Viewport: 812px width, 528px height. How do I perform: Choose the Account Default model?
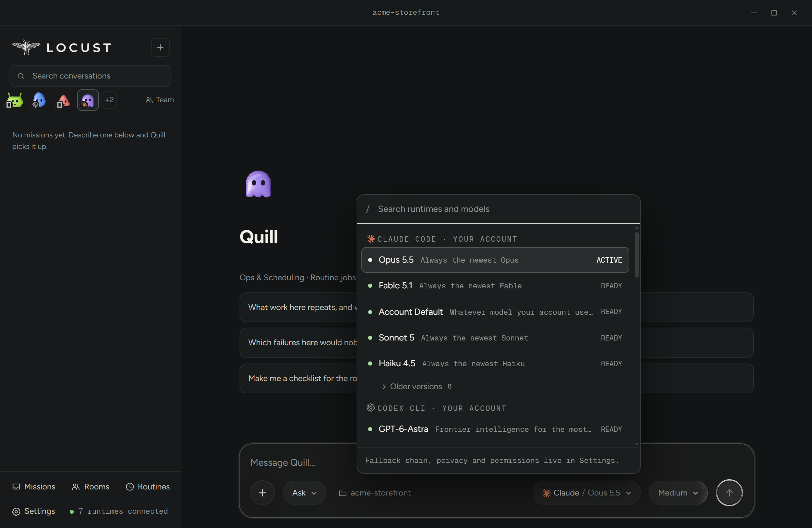point(495,312)
